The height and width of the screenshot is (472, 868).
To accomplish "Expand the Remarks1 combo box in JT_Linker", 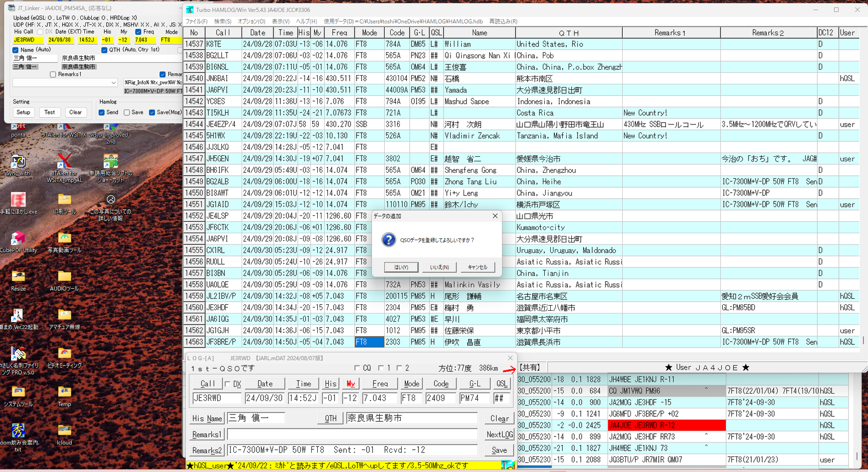I will (113, 83).
